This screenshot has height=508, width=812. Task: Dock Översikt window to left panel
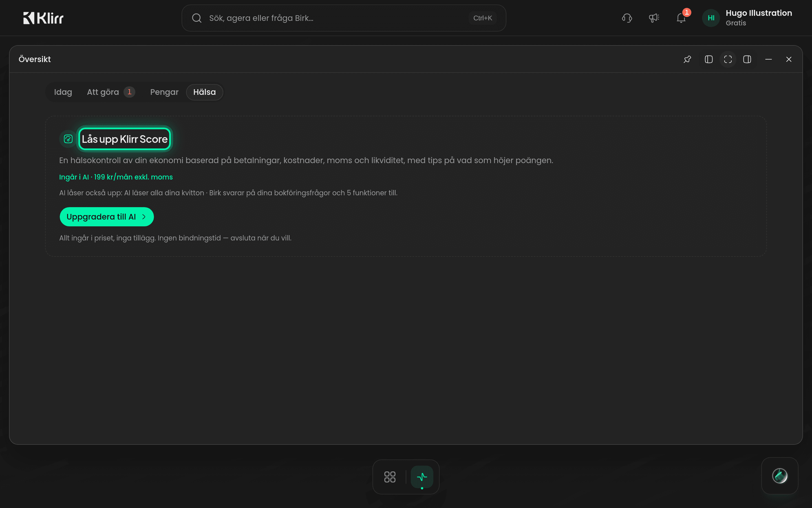709,60
